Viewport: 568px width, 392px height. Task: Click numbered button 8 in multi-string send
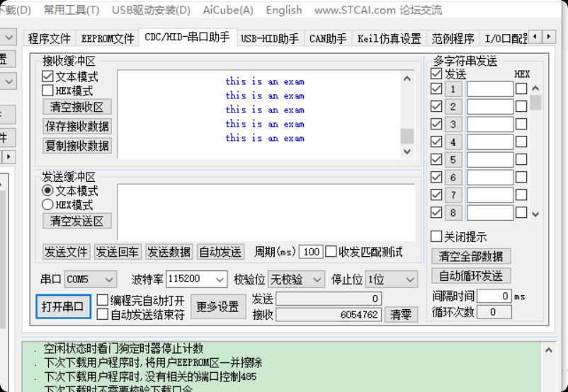(x=453, y=212)
